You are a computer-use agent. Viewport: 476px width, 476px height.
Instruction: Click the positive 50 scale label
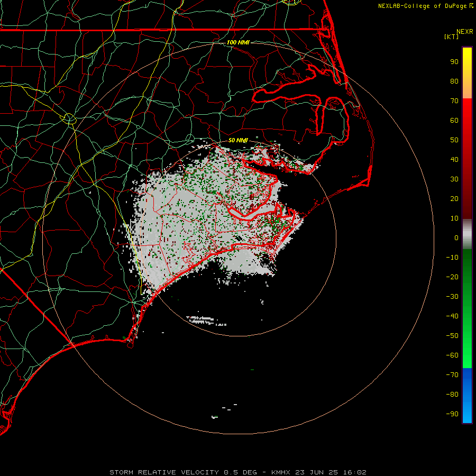tap(454, 140)
